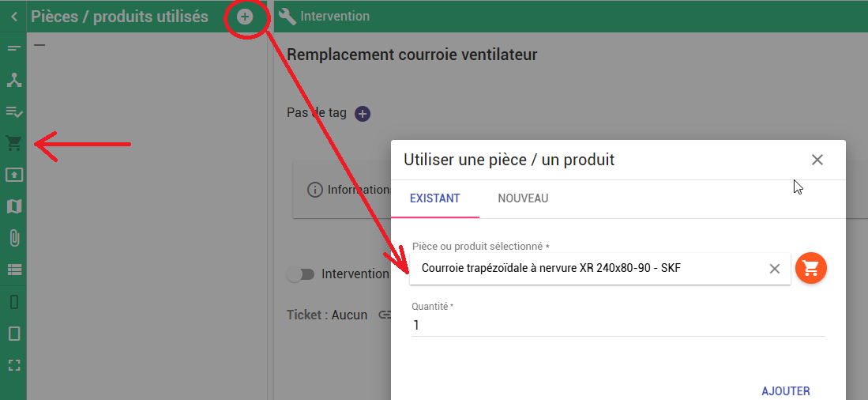
Task: Select the EXISTANT tab
Action: point(434,198)
